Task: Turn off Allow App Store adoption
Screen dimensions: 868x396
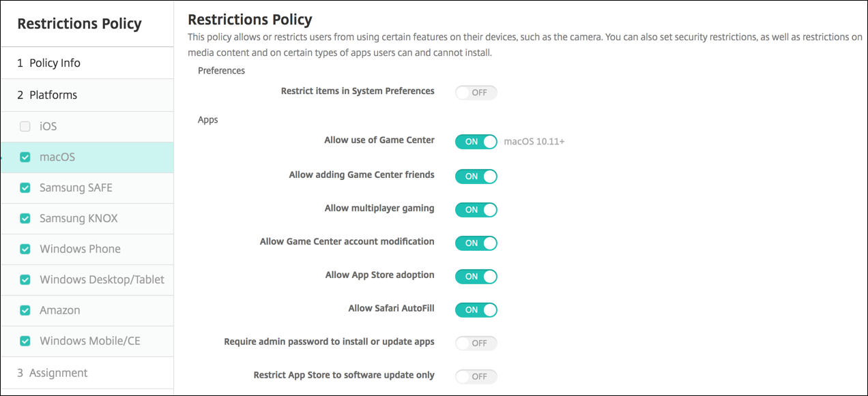Action: pos(476,276)
